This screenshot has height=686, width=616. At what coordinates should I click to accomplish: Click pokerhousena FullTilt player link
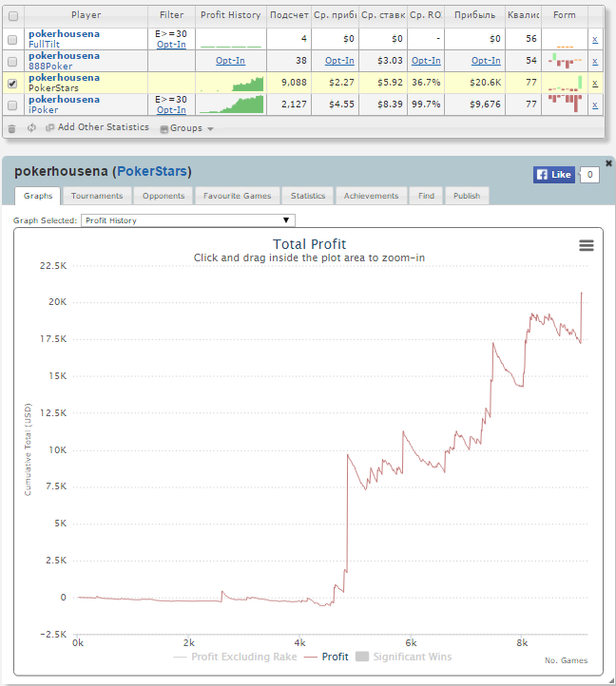click(x=64, y=34)
